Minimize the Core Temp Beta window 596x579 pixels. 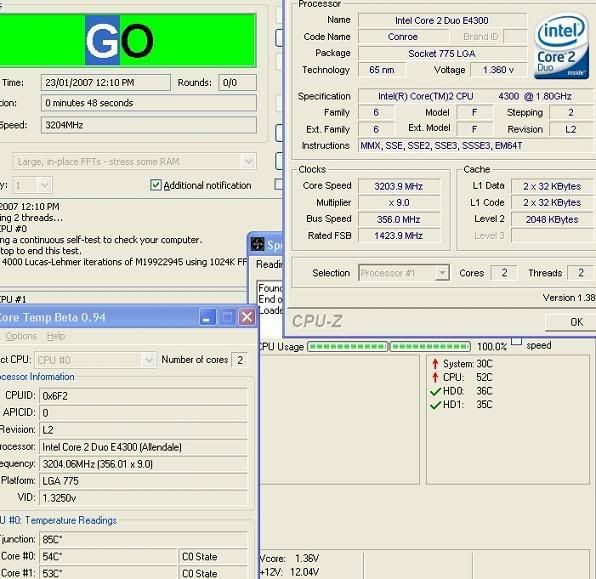coord(208,317)
